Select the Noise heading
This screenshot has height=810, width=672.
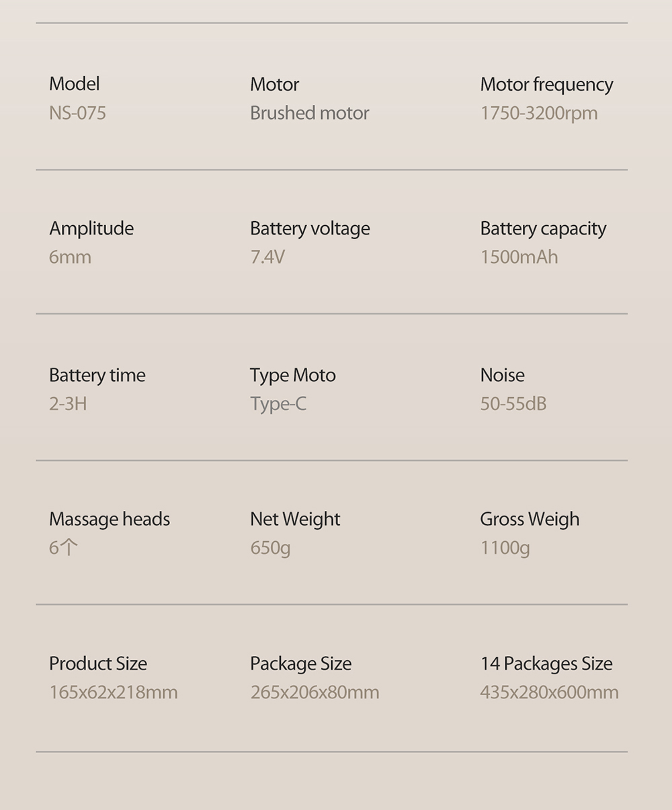click(503, 375)
